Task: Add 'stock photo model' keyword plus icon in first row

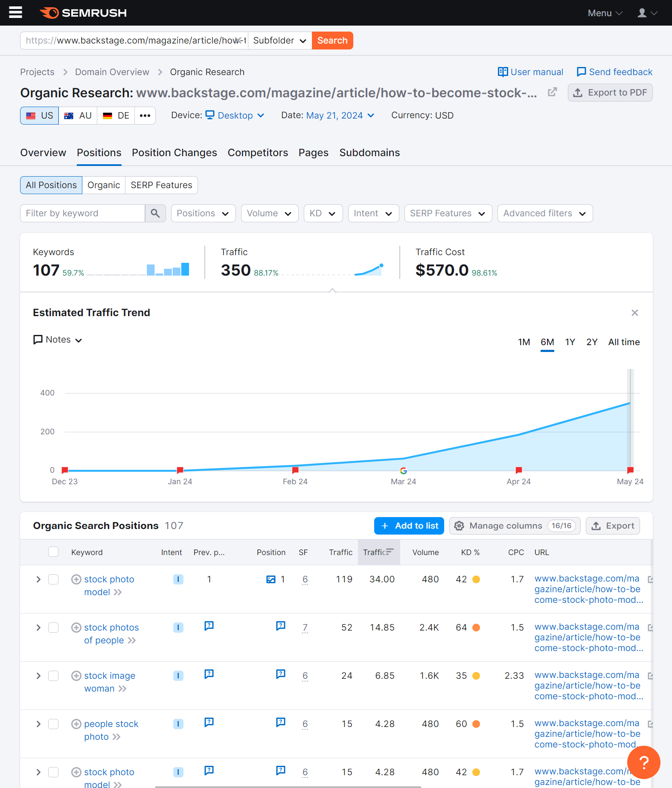Action: 76,579
